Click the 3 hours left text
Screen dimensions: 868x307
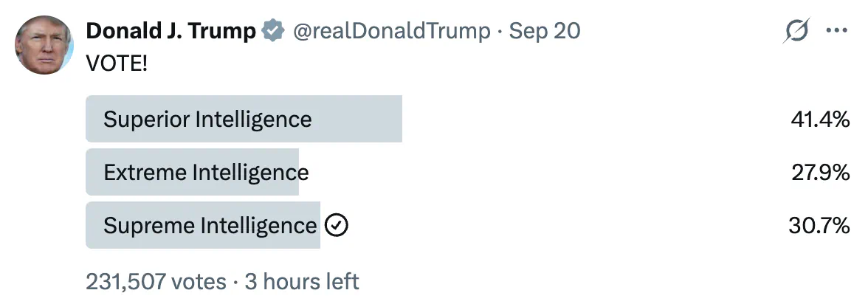coord(302,282)
